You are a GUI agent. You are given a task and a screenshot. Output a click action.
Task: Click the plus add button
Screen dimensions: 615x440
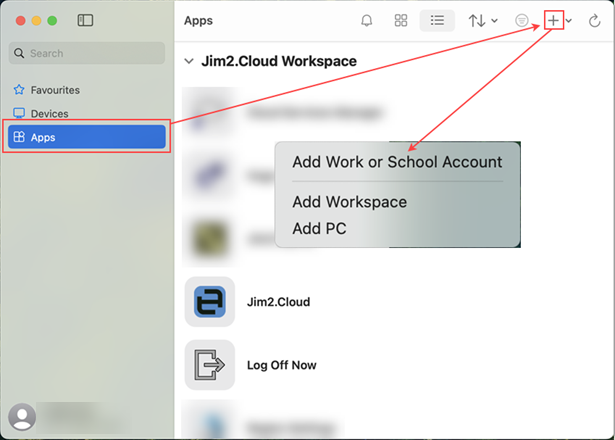553,20
